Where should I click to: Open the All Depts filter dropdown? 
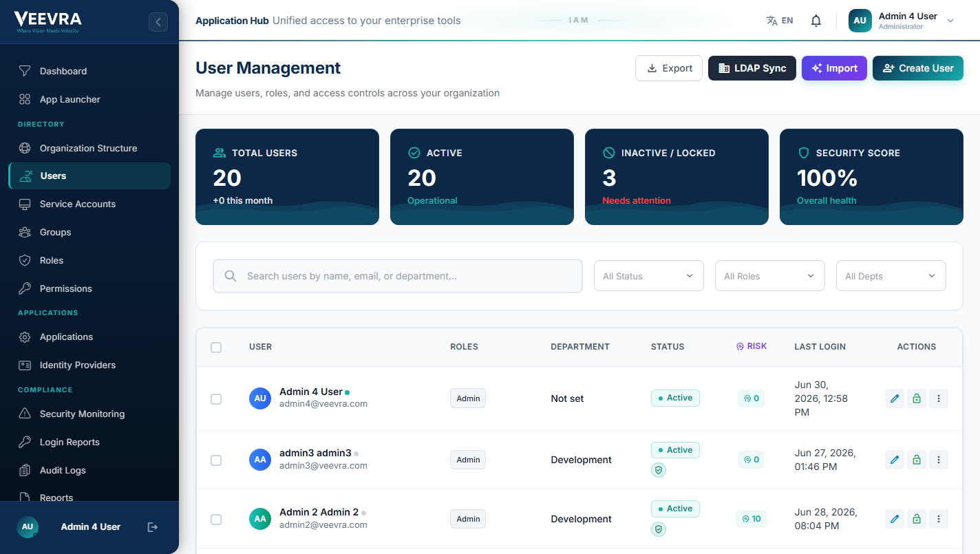[x=891, y=276]
